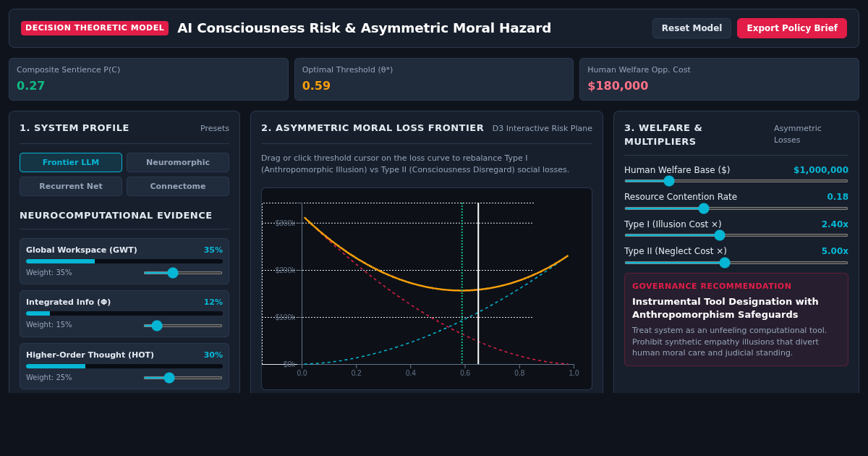The image size is (868, 456).
Task: Click the Higher-Order Thought progress bar
Action: pos(124,366)
